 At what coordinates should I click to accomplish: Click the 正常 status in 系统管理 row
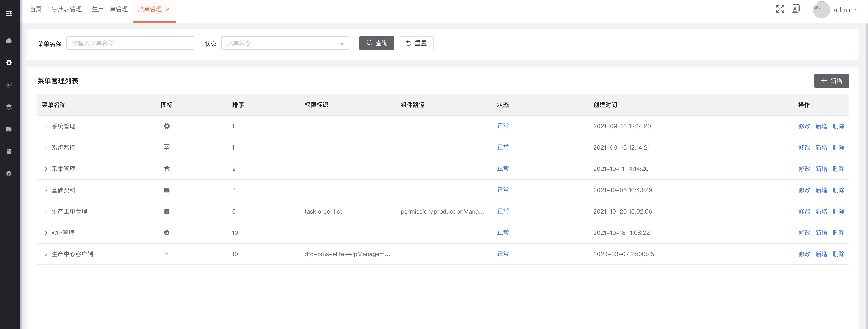point(503,126)
